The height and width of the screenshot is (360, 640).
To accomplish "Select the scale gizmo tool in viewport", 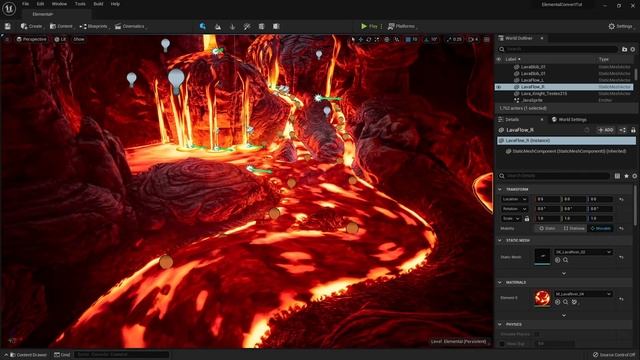I will (x=376, y=39).
